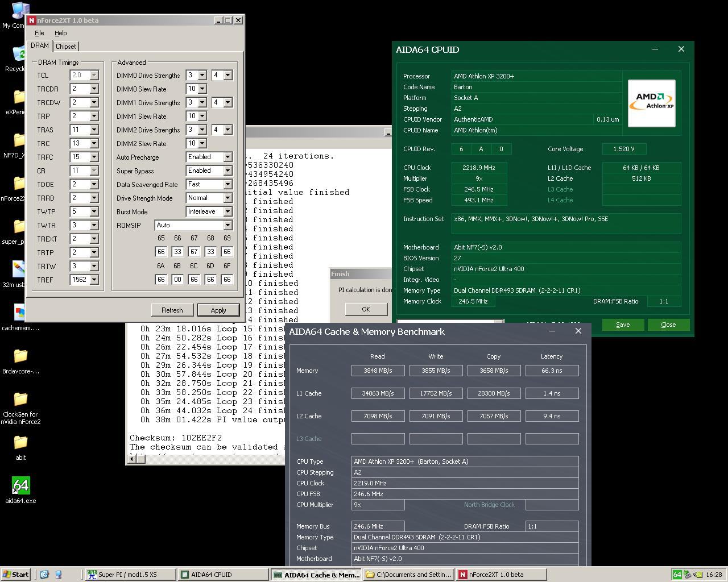Open the DIMM0 Slew Rate dropdown
The width and height of the screenshot is (728, 582).
202,89
